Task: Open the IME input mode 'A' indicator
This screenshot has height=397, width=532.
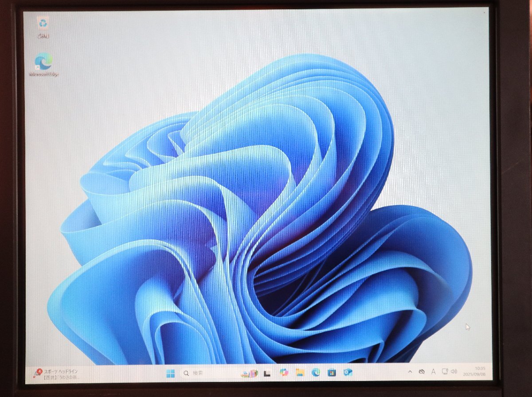Action: click(434, 372)
